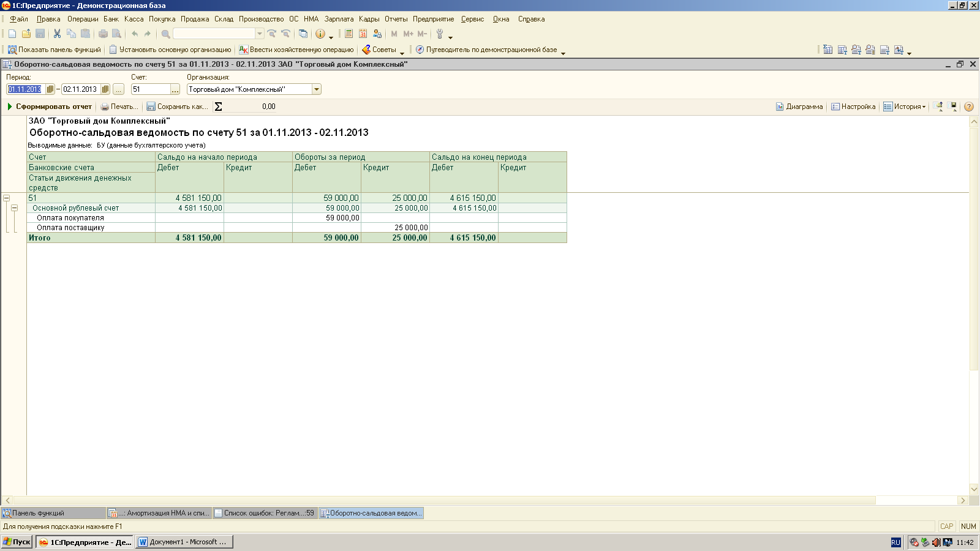Open the Help info icon

point(320,34)
